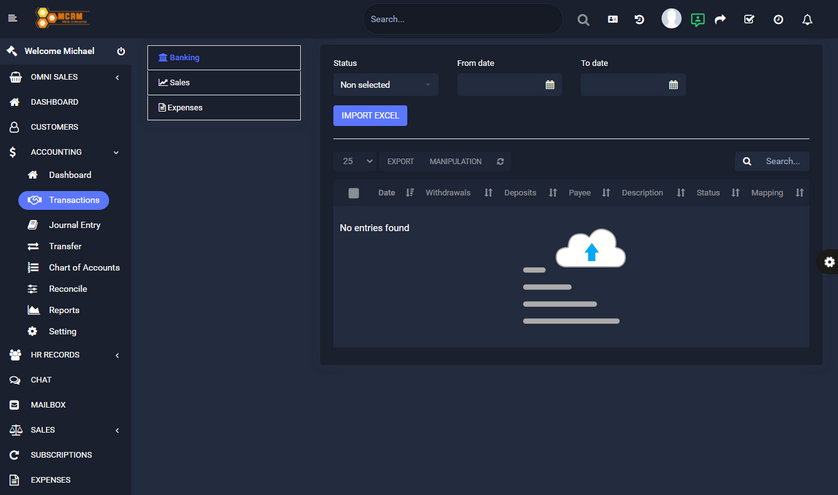
Task: Click the magnifier search icon in header
Action: 583,19
